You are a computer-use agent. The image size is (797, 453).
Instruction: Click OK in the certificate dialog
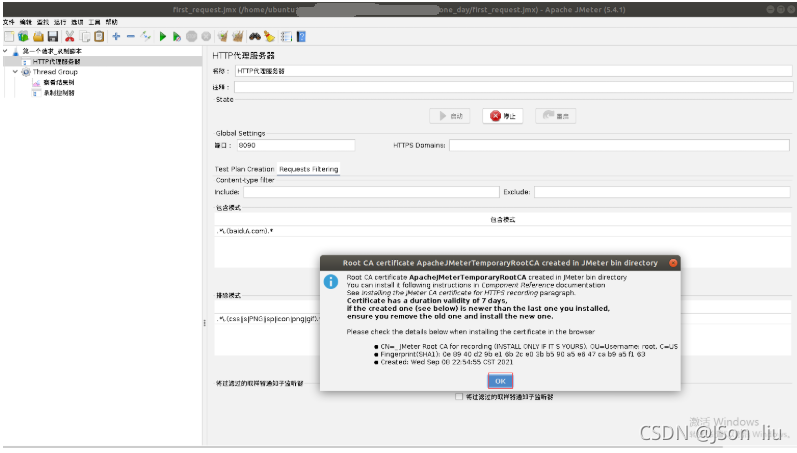click(500, 381)
